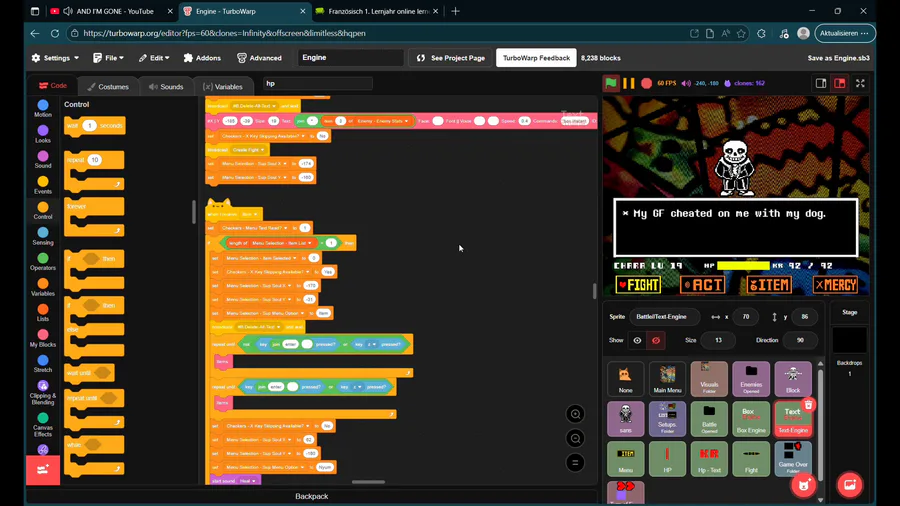Edit the sprite Size field
The height and width of the screenshot is (506, 900).
(x=718, y=340)
